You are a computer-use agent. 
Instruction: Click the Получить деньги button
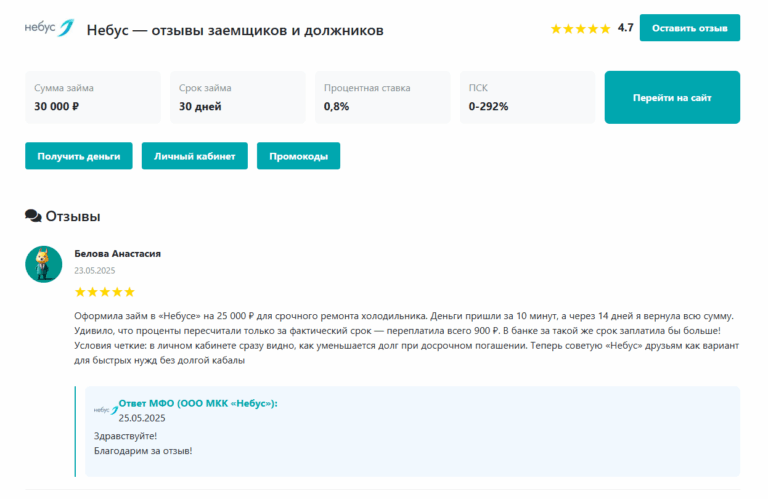pyautogui.click(x=79, y=156)
